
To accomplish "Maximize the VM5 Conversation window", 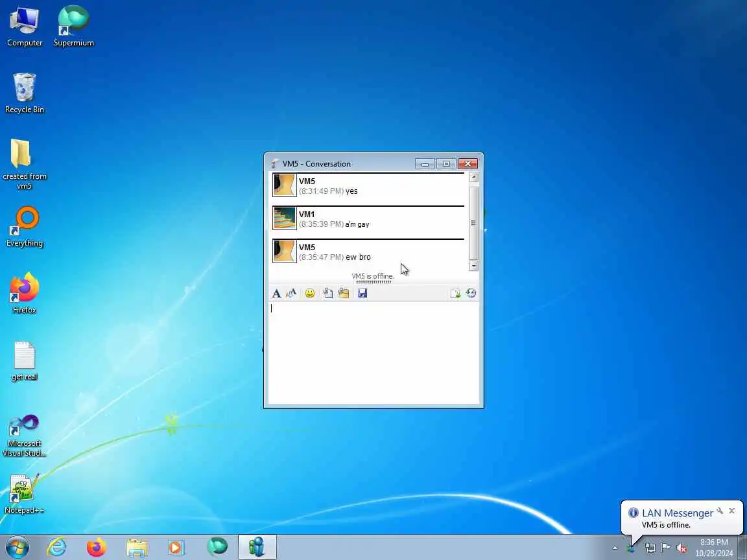I will (446, 164).
